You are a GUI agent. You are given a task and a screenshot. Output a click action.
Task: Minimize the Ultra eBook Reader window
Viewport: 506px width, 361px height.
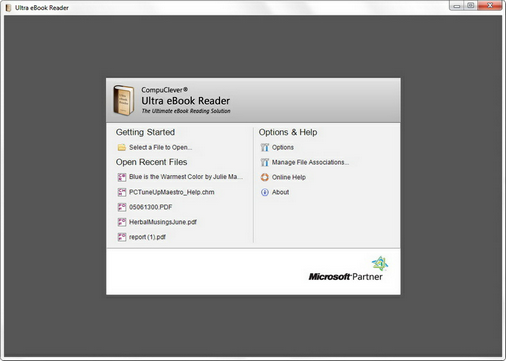(456, 6)
